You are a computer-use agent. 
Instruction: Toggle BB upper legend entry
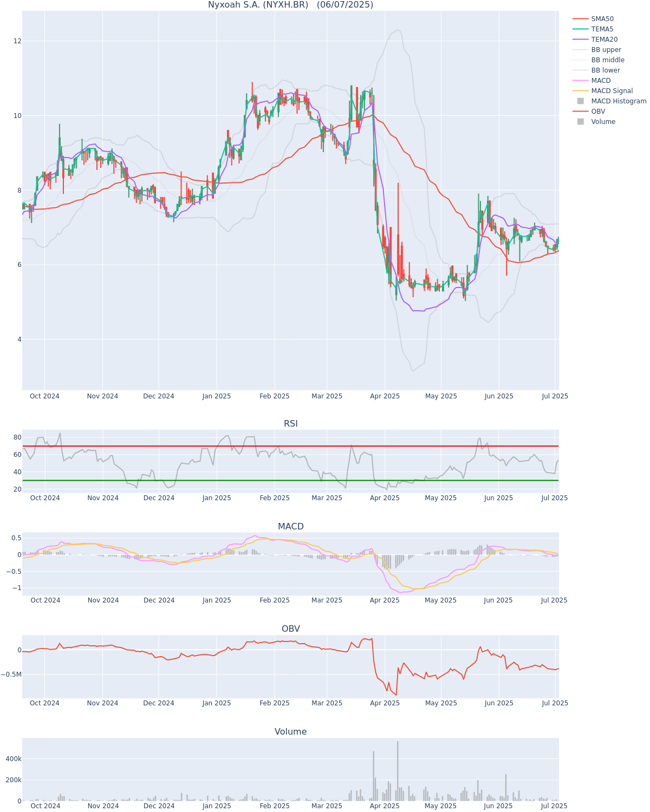[x=597, y=50]
